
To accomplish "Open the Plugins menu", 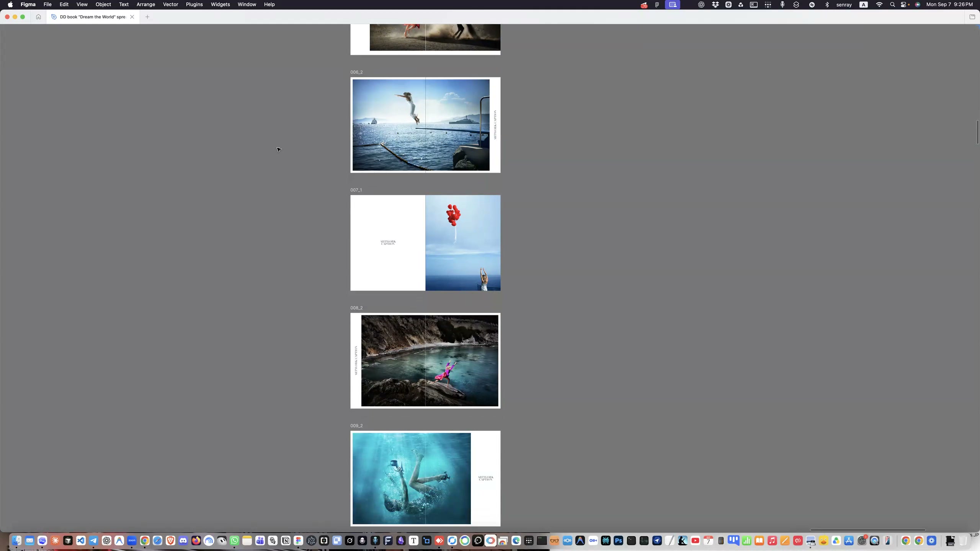I will [194, 5].
